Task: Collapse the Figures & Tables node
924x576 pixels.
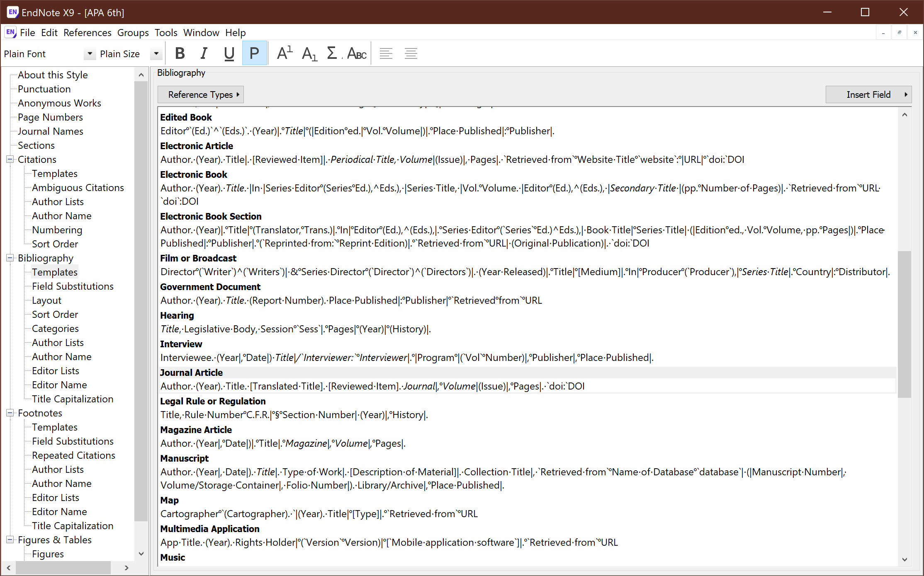Action: (x=10, y=540)
